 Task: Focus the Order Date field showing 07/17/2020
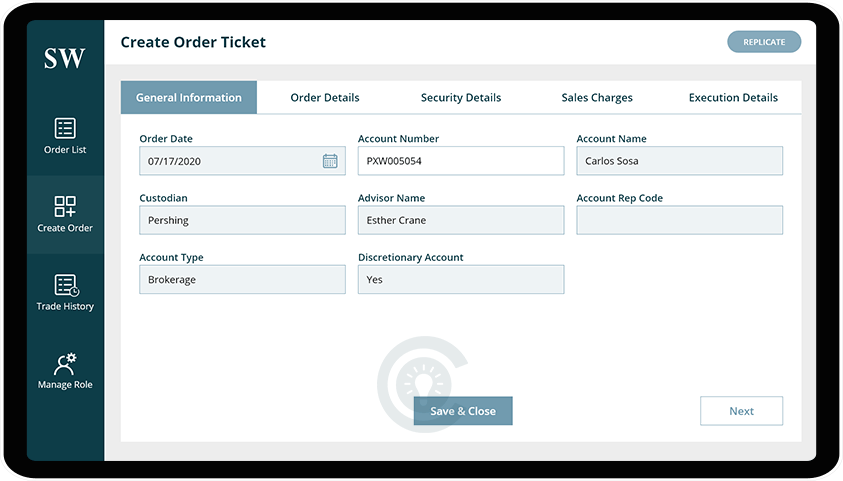point(242,161)
